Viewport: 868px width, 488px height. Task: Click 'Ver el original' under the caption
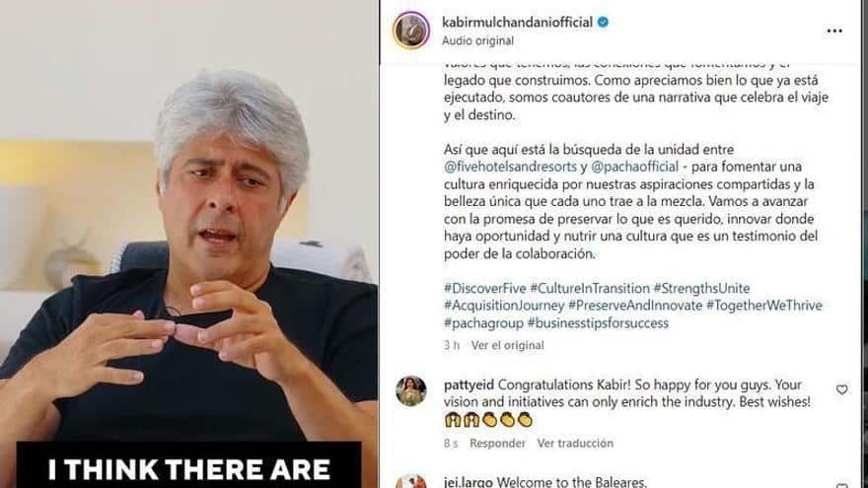(x=506, y=345)
